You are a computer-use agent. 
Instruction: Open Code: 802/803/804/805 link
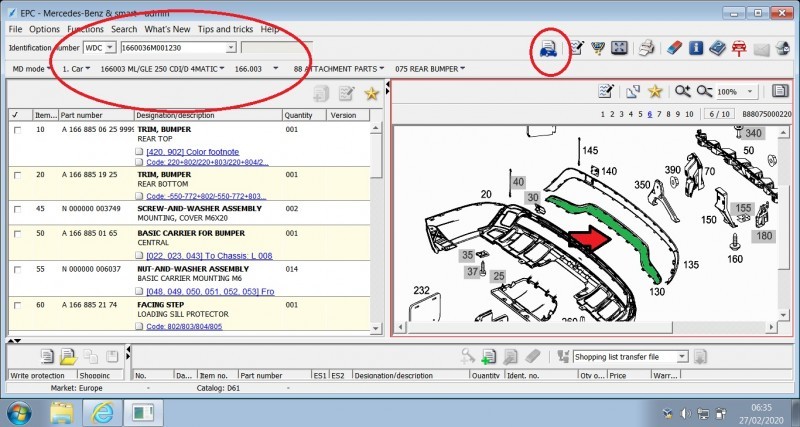coord(184,326)
